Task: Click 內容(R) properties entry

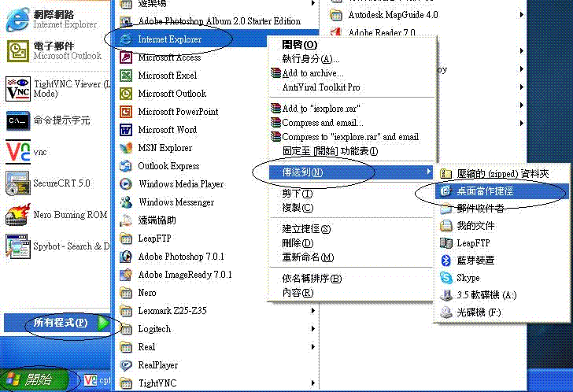Action: [298, 293]
